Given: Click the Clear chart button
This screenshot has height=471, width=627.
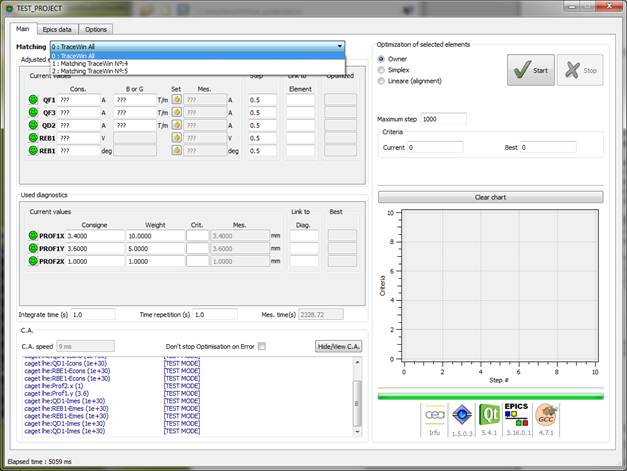Looking at the screenshot, I should (x=491, y=197).
